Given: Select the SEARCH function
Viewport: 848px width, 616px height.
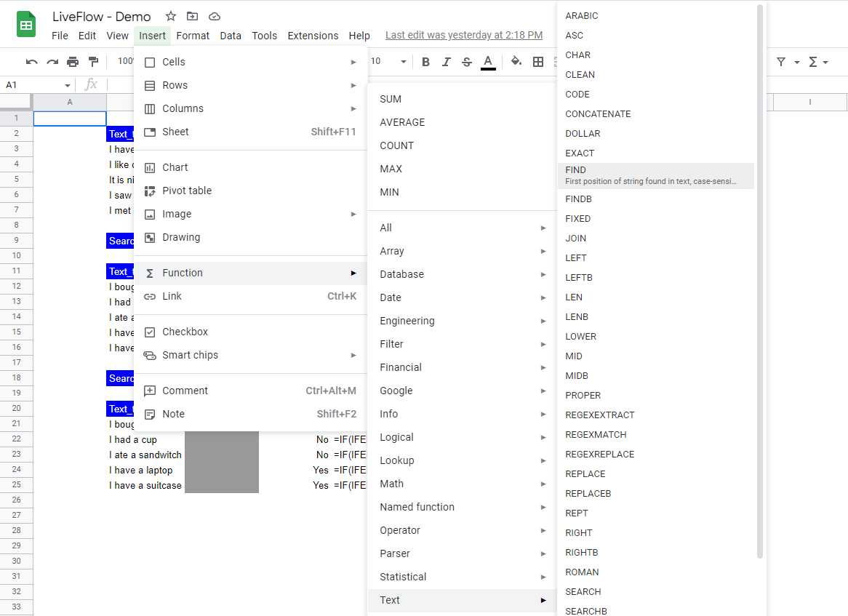Looking at the screenshot, I should (x=656, y=592).
